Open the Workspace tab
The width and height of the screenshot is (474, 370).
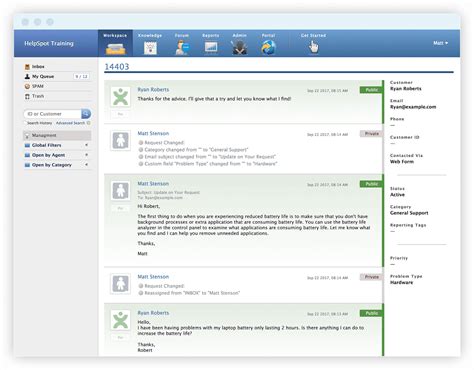[x=115, y=43]
